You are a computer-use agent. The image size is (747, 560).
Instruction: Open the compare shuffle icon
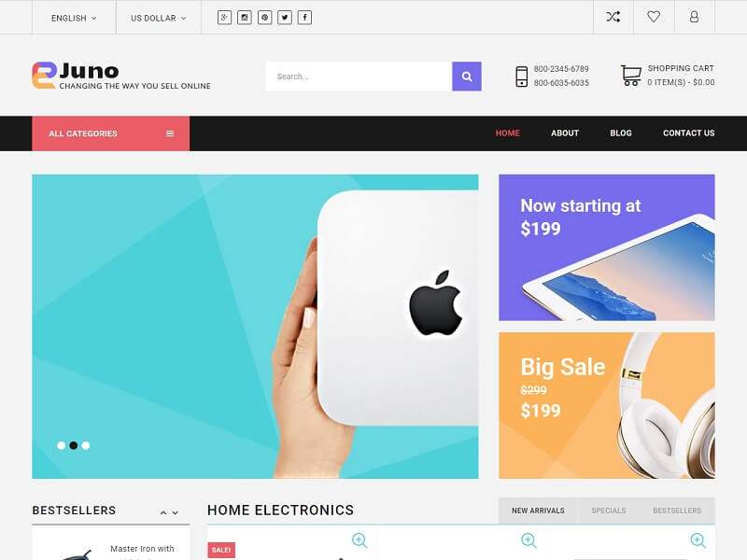(613, 17)
